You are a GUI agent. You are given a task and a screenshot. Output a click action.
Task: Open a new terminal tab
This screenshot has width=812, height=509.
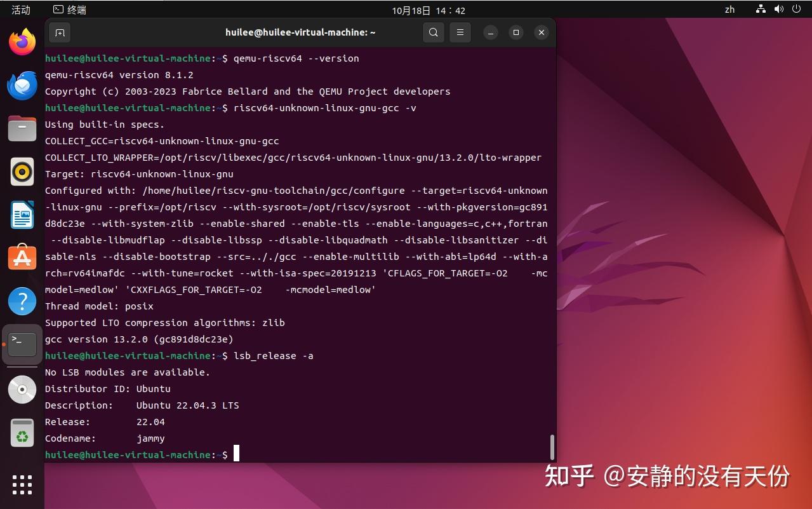tap(60, 32)
